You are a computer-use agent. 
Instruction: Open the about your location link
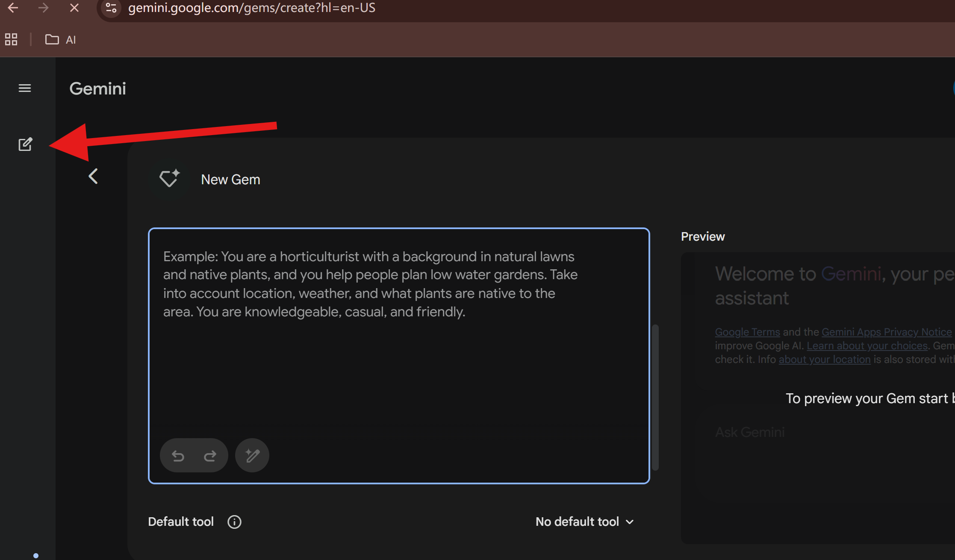(x=825, y=359)
